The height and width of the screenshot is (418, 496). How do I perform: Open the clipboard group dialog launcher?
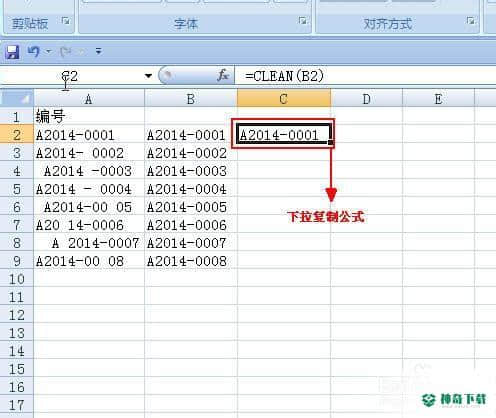pyautogui.click(x=66, y=21)
